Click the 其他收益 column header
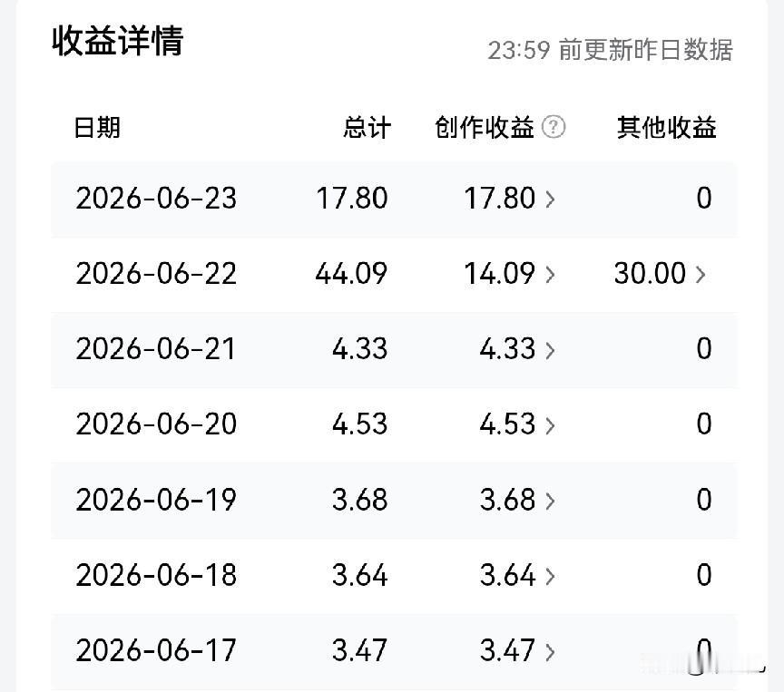The image size is (784, 692). point(667,127)
